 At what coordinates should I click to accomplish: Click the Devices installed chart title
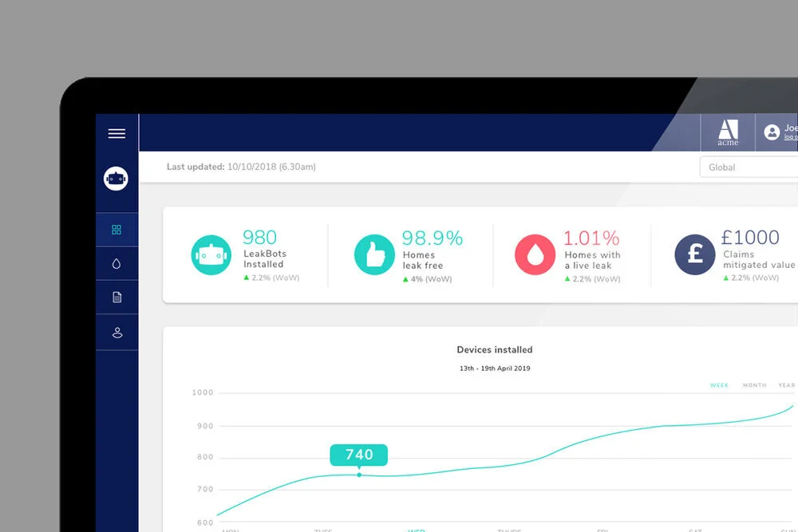(495, 350)
